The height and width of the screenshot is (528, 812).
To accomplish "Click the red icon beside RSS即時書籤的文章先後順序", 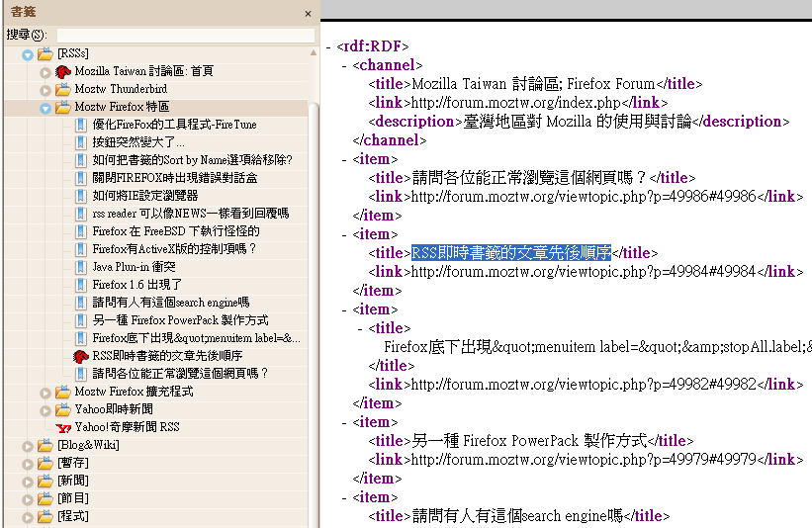I will click(x=80, y=356).
